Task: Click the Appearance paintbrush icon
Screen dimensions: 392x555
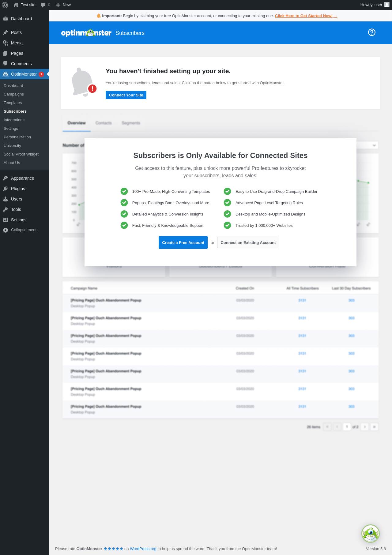Action: tap(6, 178)
